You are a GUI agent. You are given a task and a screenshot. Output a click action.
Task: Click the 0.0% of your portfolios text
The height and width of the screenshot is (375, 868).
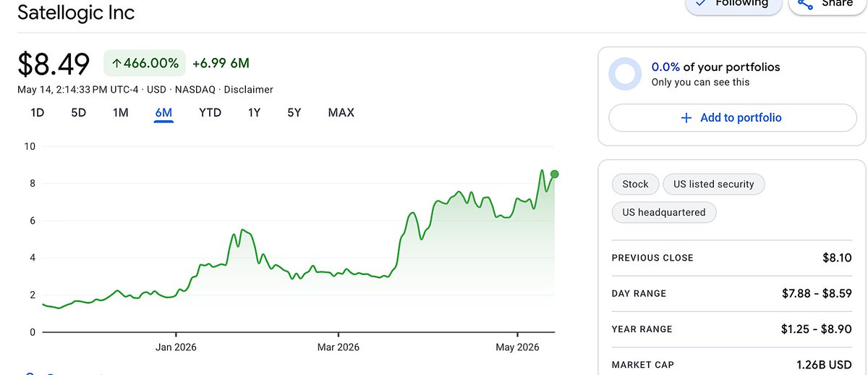(x=716, y=67)
